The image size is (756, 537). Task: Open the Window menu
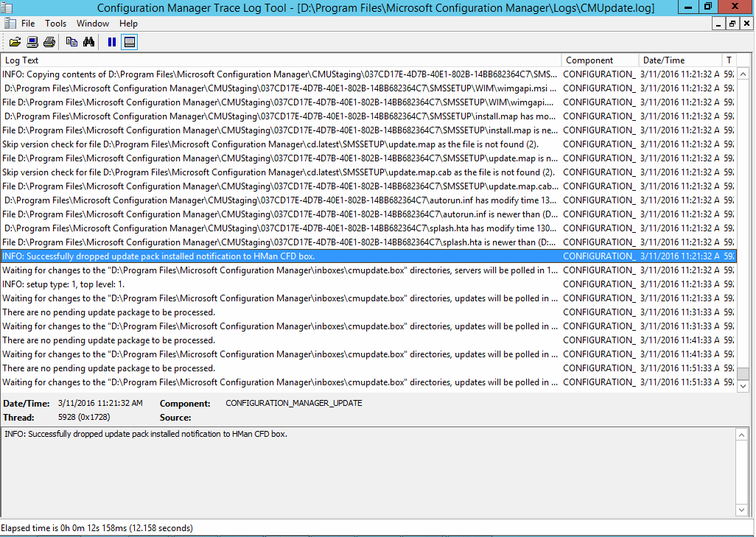[x=93, y=23]
